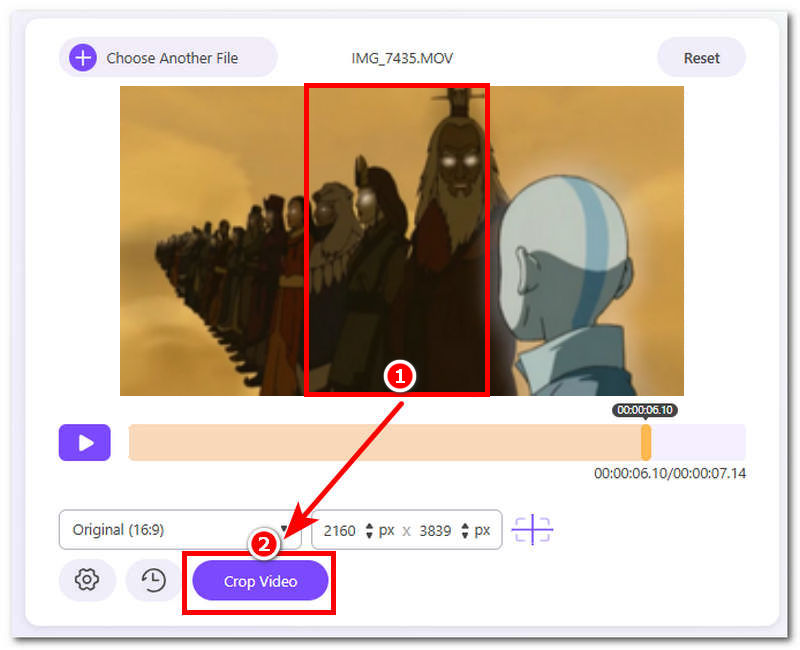Click the Crop Video button
Image resolution: width=800 pixels, height=650 pixels.
[x=260, y=581]
